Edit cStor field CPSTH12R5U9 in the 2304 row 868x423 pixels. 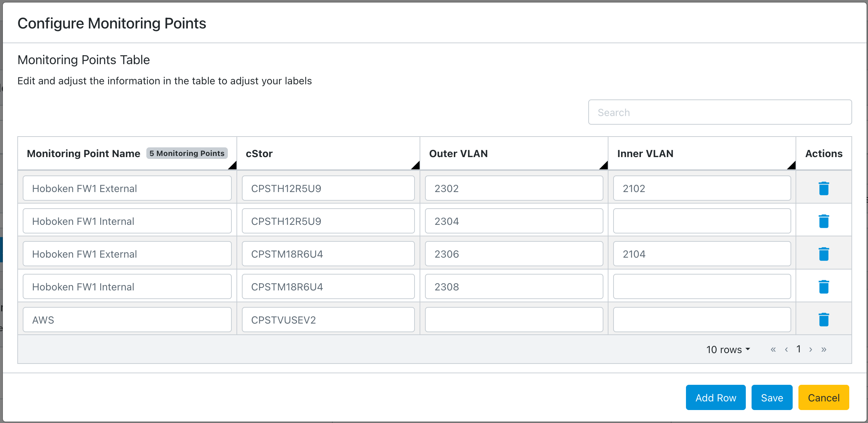coord(328,221)
